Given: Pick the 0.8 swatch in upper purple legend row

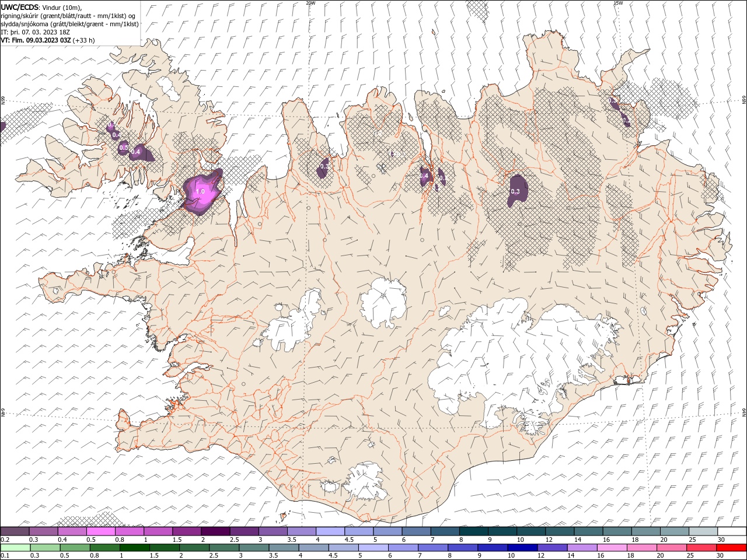Looking at the screenshot, I should pos(129,531).
